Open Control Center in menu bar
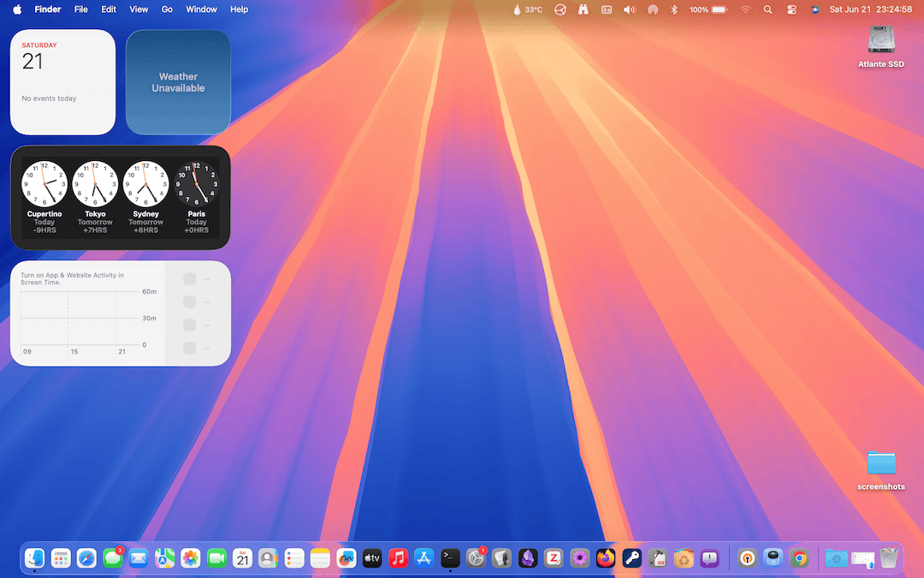This screenshot has height=578, width=924. tap(791, 9)
